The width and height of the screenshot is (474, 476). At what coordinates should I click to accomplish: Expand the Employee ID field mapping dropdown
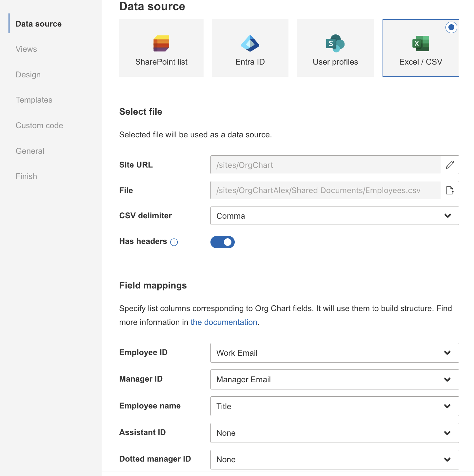click(x=335, y=353)
